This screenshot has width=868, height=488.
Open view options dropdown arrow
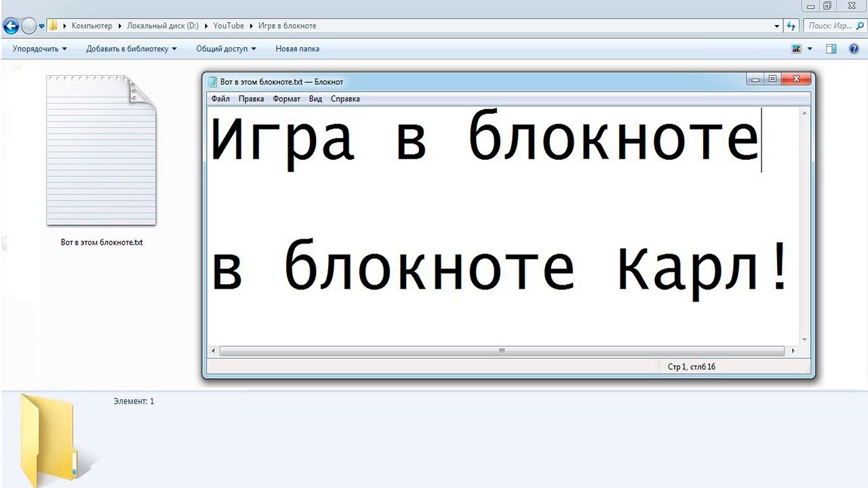(810, 49)
